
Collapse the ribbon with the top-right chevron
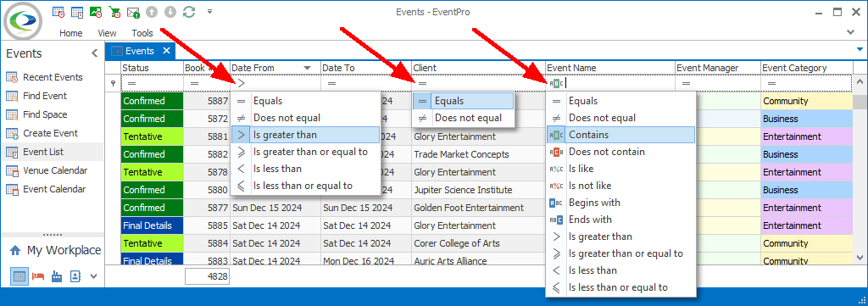coord(851,33)
